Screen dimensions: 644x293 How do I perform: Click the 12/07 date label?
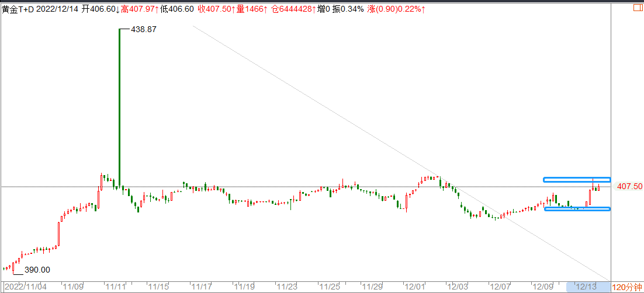(x=500, y=286)
